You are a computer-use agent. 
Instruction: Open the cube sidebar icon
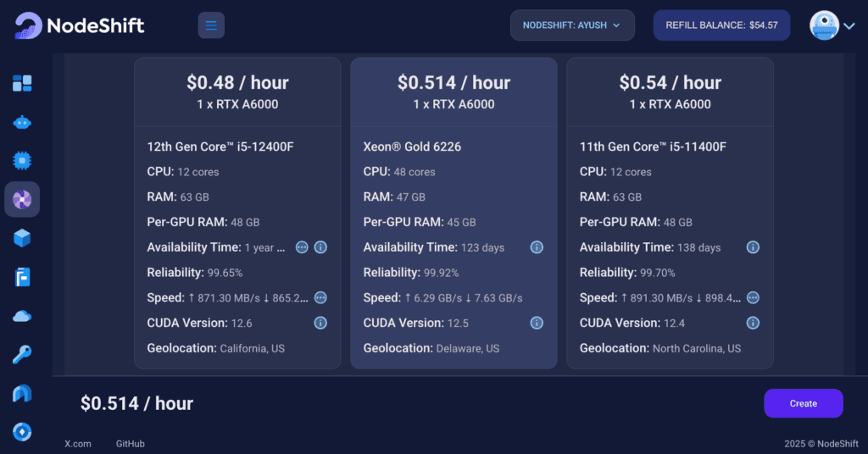(22, 238)
